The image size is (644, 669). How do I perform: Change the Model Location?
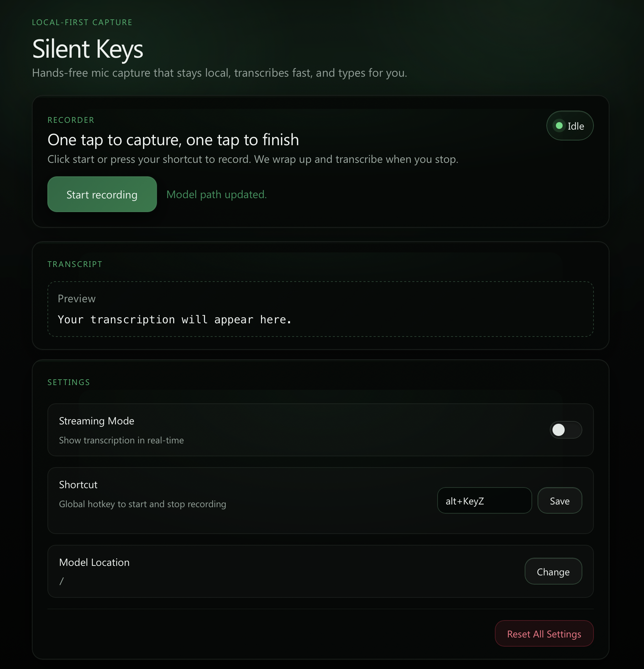click(553, 571)
